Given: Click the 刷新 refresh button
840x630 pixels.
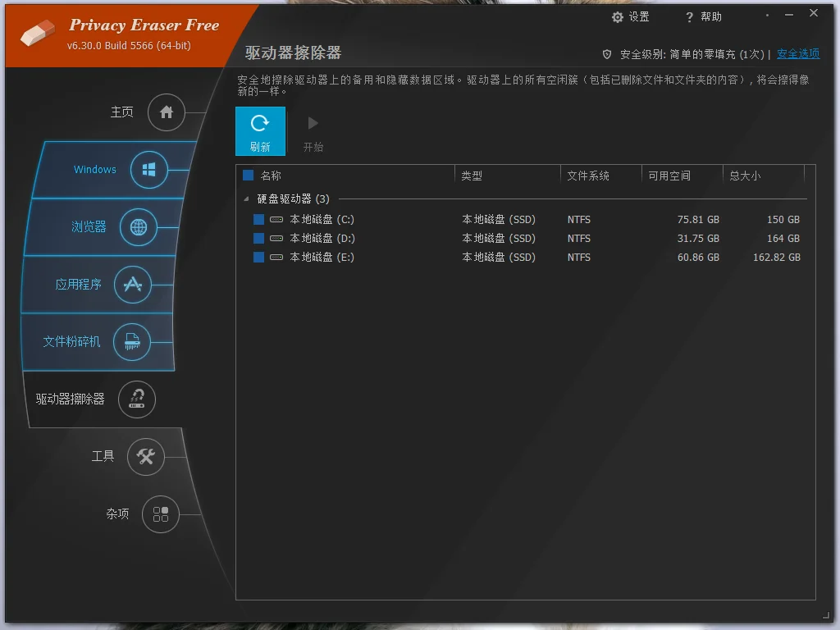Looking at the screenshot, I should pyautogui.click(x=260, y=131).
